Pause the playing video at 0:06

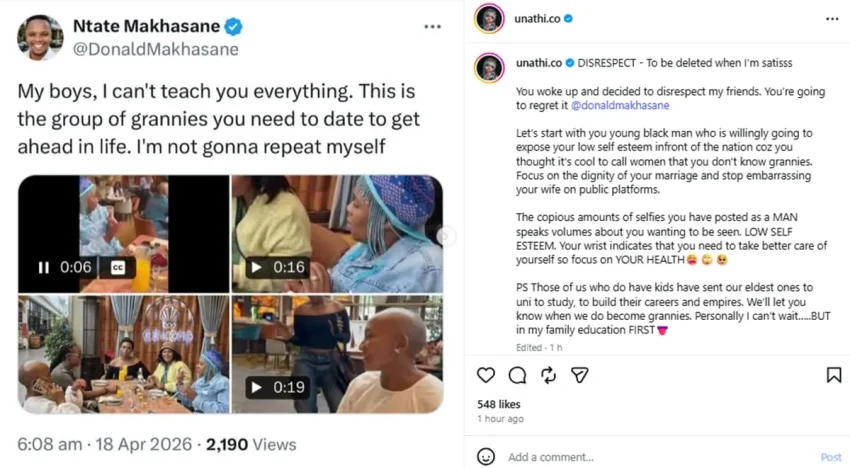pyautogui.click(x=44, y=267)
